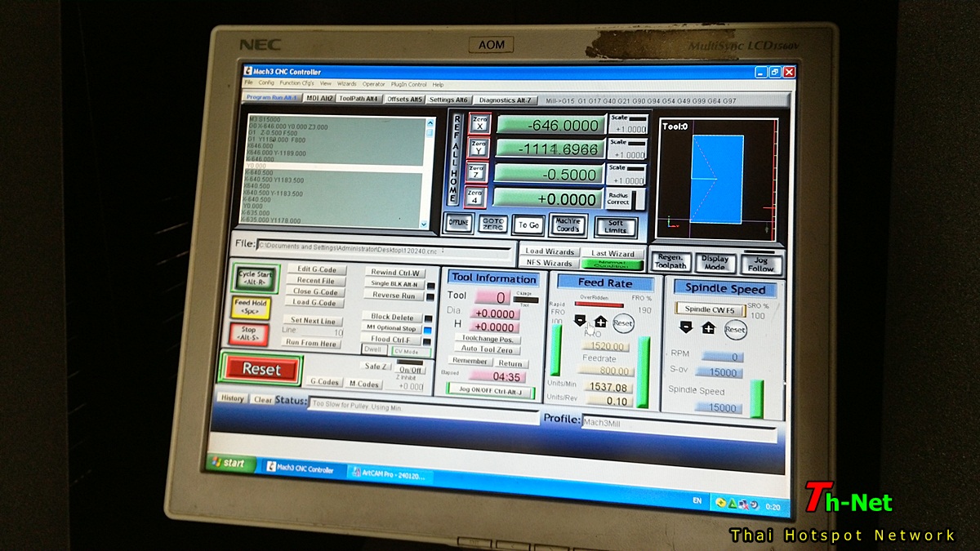Lower spindle speed with minus arrow
This screenshot has width=980, height=551.
[x=686, y=327]
